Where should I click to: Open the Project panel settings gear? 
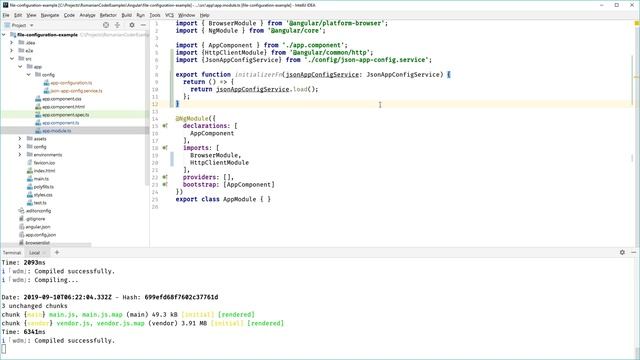click(131, 25)
